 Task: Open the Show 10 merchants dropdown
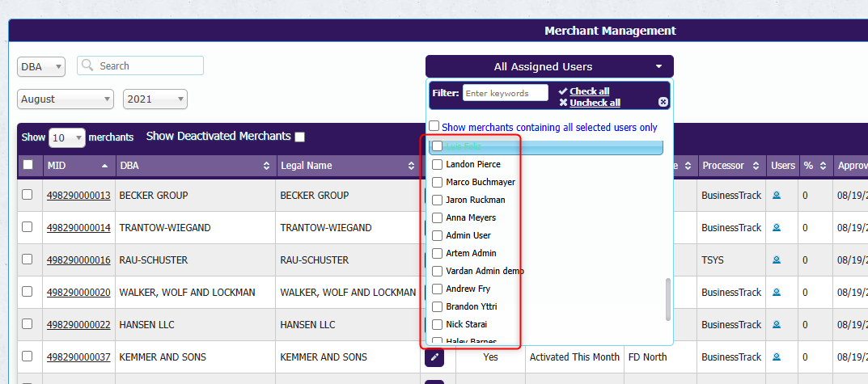pyautogui.click(x=67, y=137)
